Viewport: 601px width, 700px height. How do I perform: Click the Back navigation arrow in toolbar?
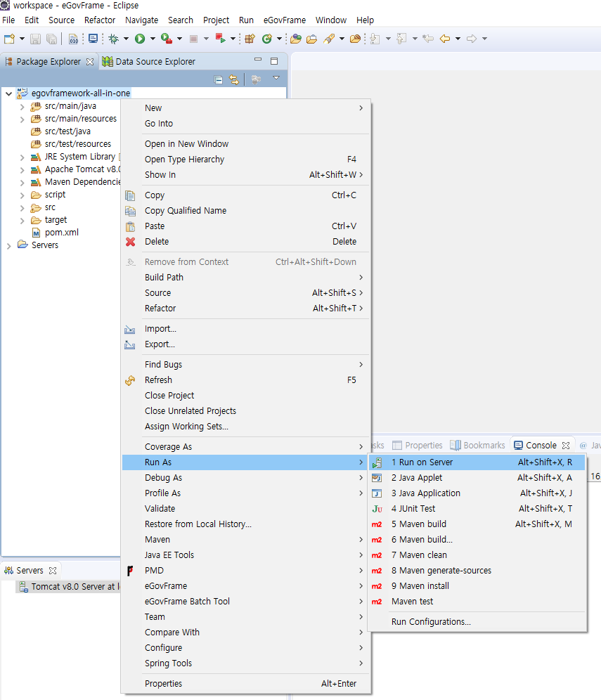coord(444,39)
